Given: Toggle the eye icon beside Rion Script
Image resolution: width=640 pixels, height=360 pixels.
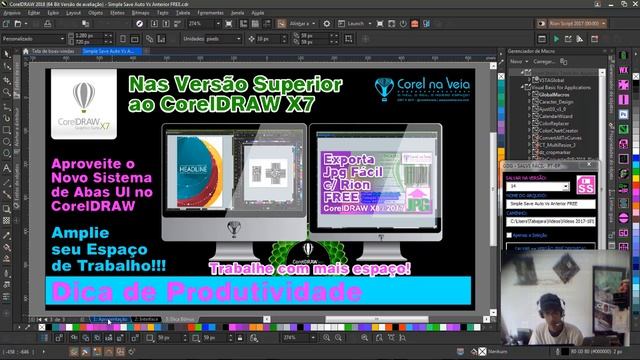Looking at the screenshot, I should click(x=542, y=24).
